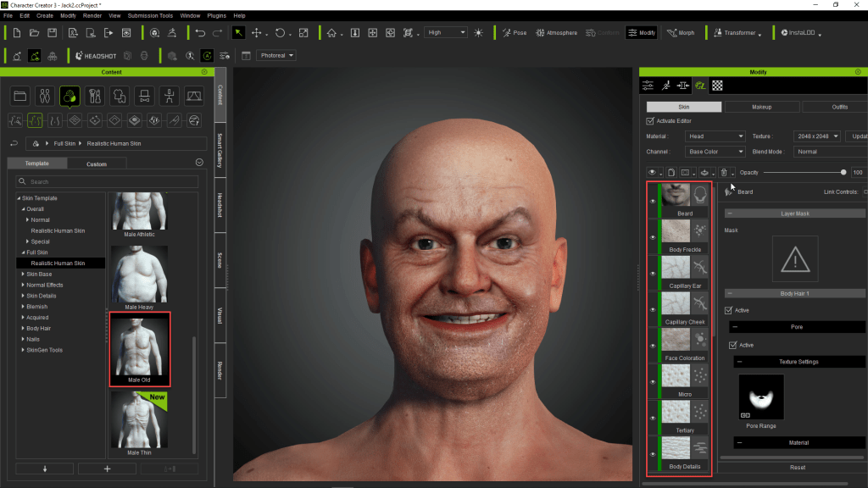Hide the Beard layer with eye icon
The width and height of the screenshot is (868, 488).
coord(653,202)
